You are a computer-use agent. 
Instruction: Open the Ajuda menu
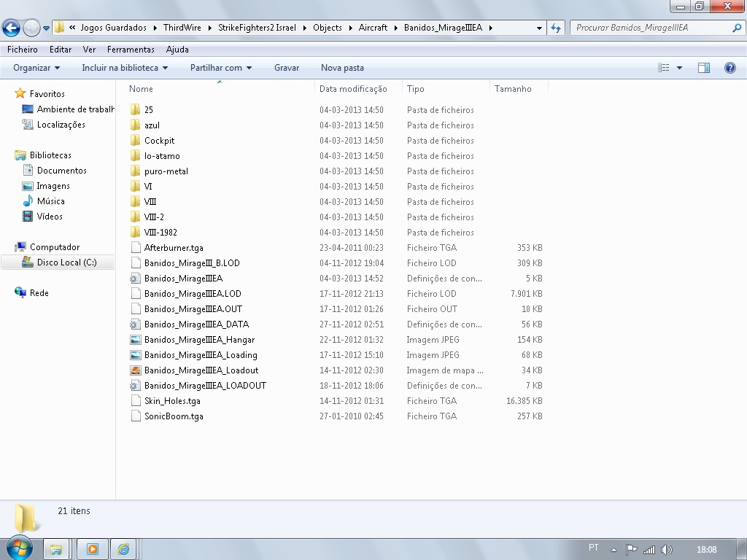point(177,50)
